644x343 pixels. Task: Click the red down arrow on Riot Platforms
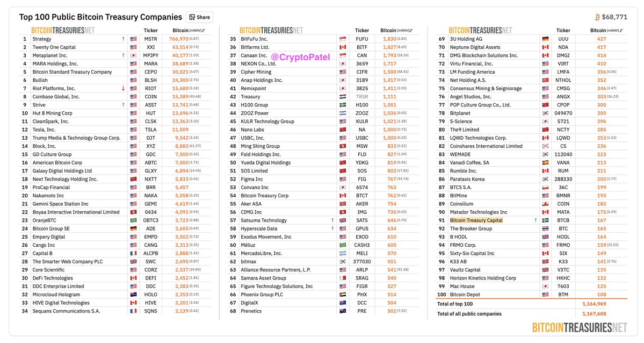coord(123,88)
